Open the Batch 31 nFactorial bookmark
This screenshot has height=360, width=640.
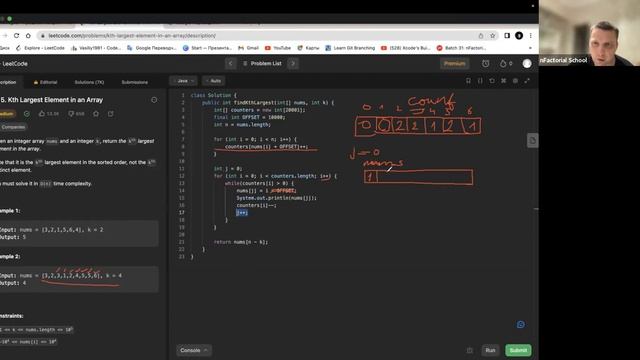(461, 48)
